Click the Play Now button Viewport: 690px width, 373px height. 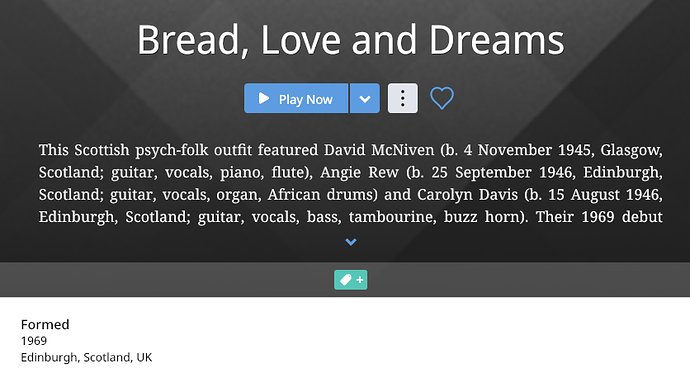coord(296,99)
